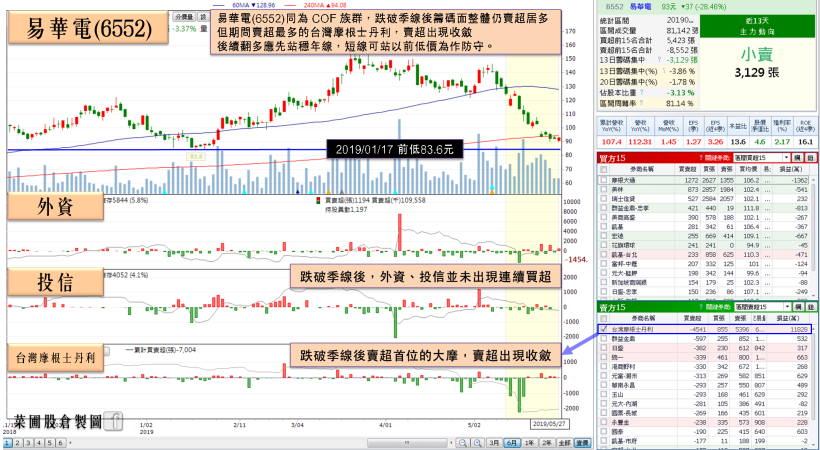Set chart range to 6月

[512, 443]
